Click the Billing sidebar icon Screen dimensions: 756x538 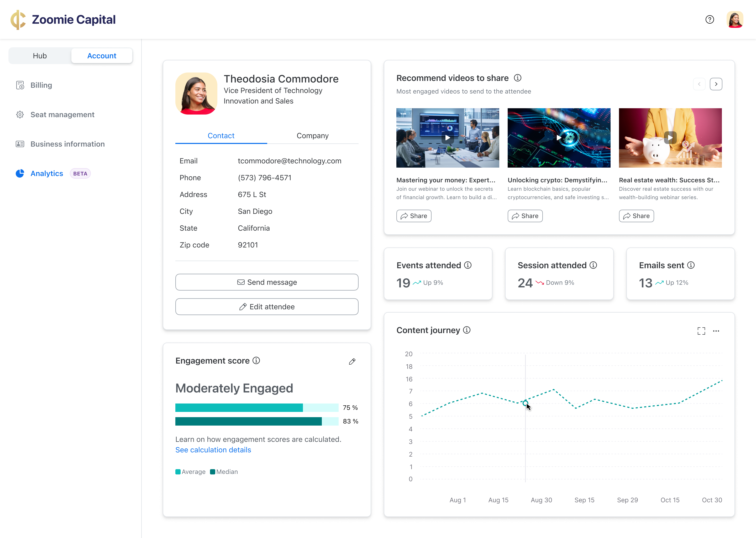(x=20, y=85)
